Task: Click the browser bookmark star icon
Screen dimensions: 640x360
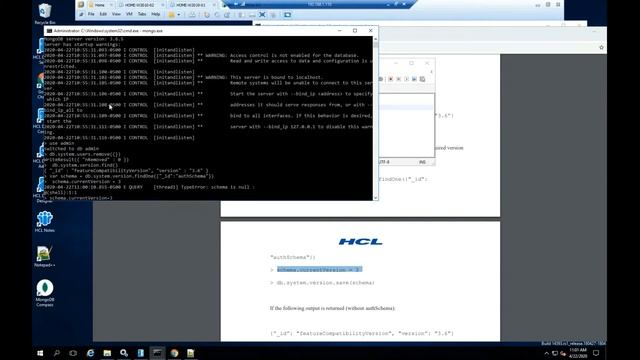Action: (601, 47)
